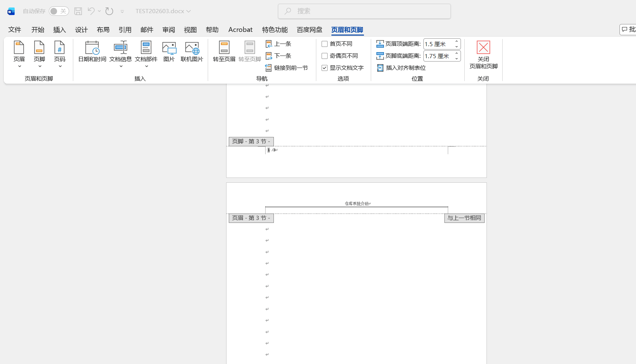Insert a 图片 picture

click(169, 51)
